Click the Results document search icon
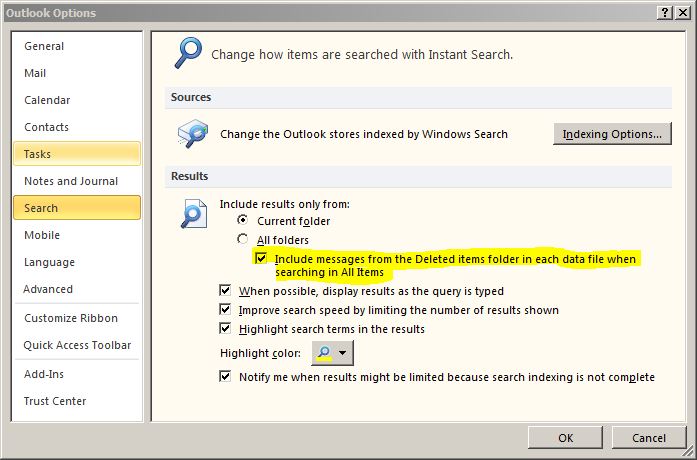Screen dimensions: 697x460 (194, 214)
